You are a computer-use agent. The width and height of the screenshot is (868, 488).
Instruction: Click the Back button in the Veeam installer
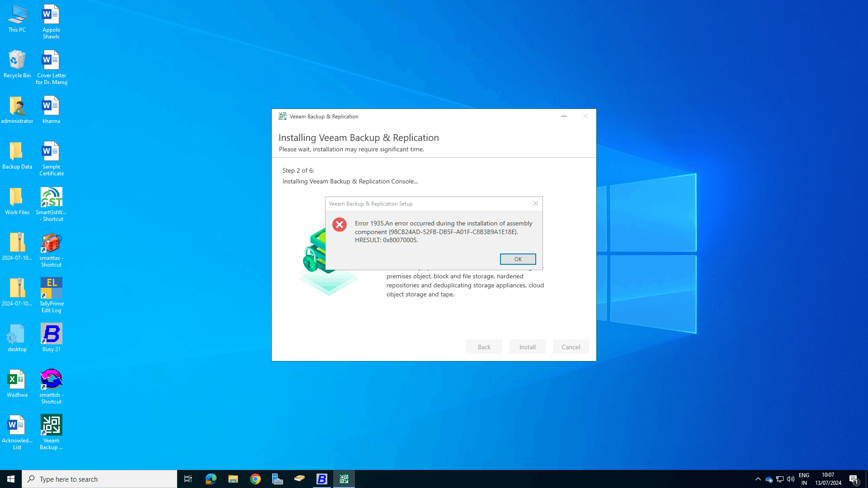tap(484, 347)
